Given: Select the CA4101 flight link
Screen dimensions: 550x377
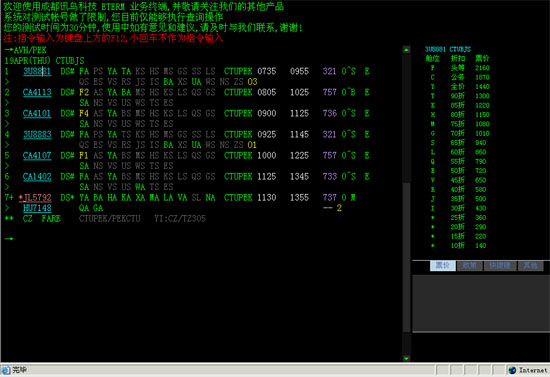Looking at the screenshot, I should tap(37, 114).
